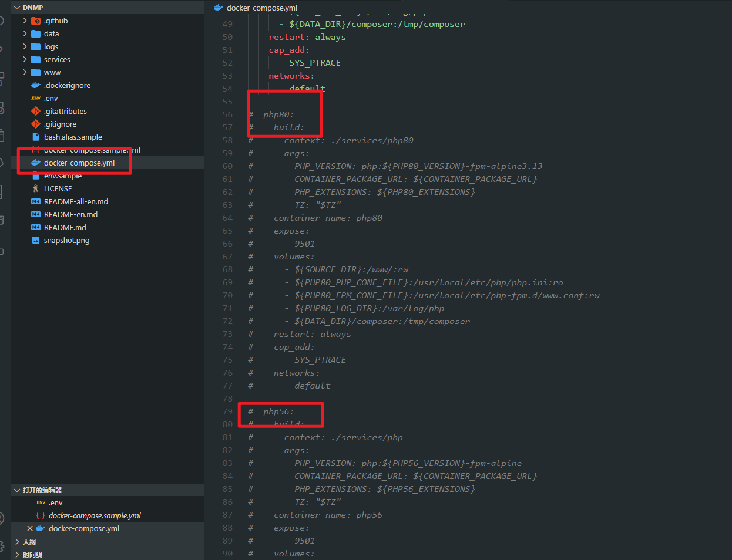The height and width of the screenshot is (560, 732).
Task: Click the image icon beside snapshot.png
Action: click(x=35, y=239)
